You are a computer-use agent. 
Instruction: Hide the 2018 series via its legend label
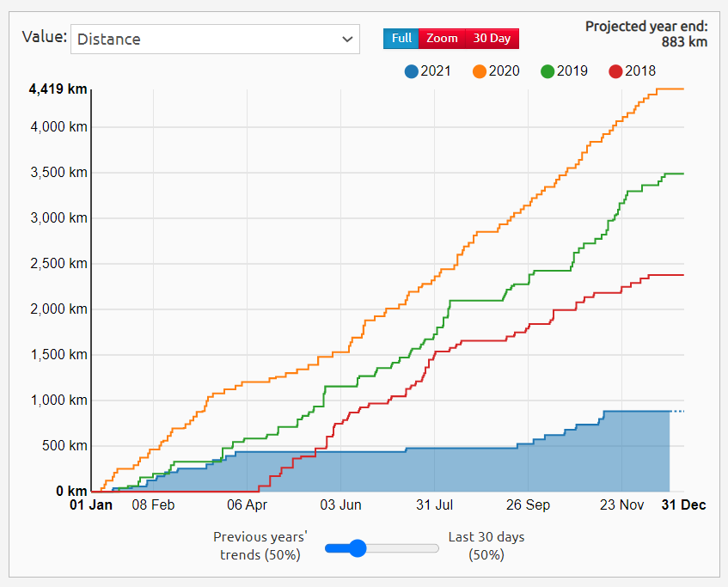[x=639, y=71]
